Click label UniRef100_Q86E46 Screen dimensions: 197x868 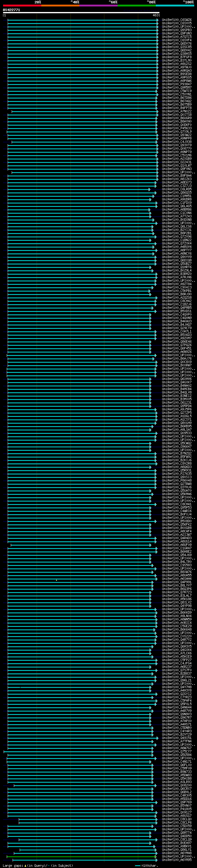pos(176,342)
